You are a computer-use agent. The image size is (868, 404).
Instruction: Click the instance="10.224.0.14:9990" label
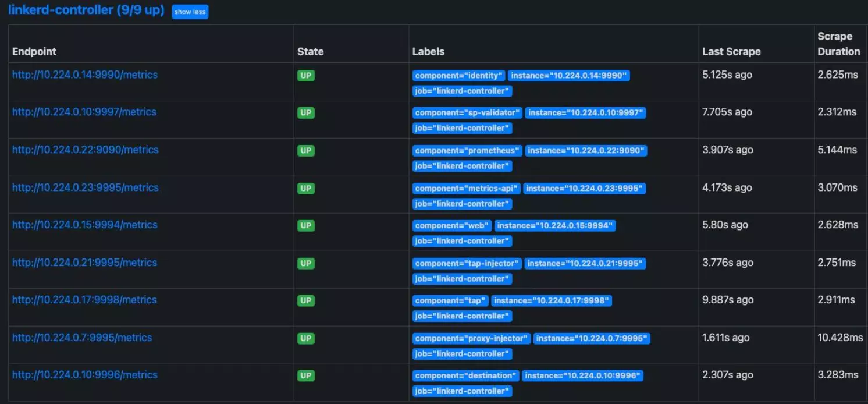[568, 76]
